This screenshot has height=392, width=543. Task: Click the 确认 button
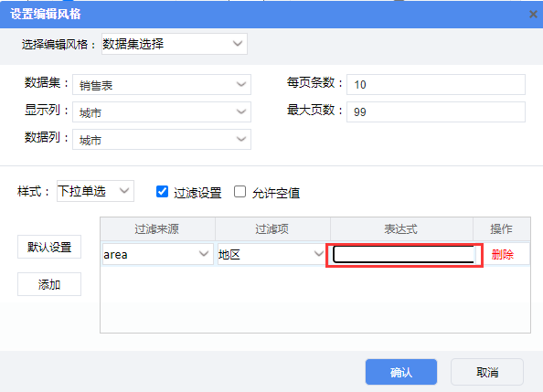point(401,372)
